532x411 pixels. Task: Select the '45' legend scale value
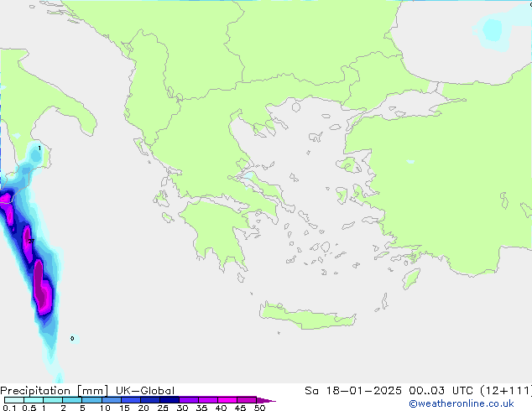[x=240, y=408]
